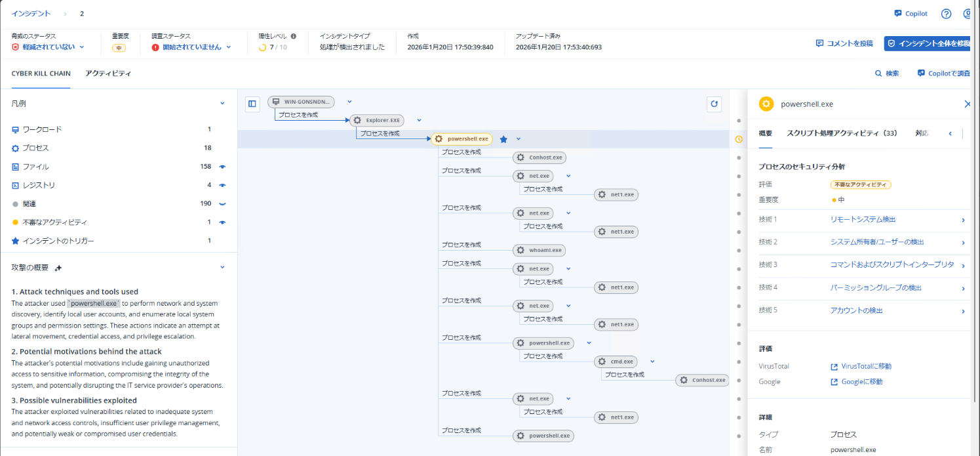The height and width of the screenshot is (456, 980).
Task: Toggle visibility of 不審なアクティビティ in legend
Action: [x=223, y=222]
